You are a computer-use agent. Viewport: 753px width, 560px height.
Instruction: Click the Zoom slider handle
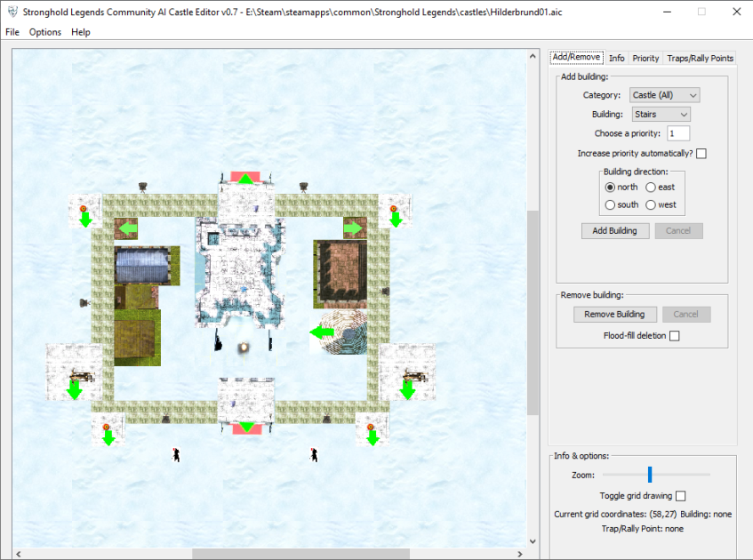point(650,475)
